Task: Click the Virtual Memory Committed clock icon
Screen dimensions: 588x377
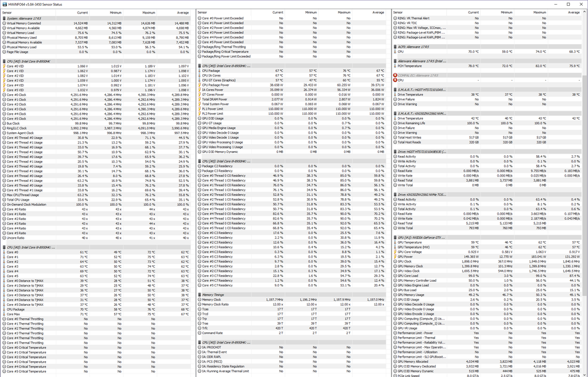Action: pos(5,24)
